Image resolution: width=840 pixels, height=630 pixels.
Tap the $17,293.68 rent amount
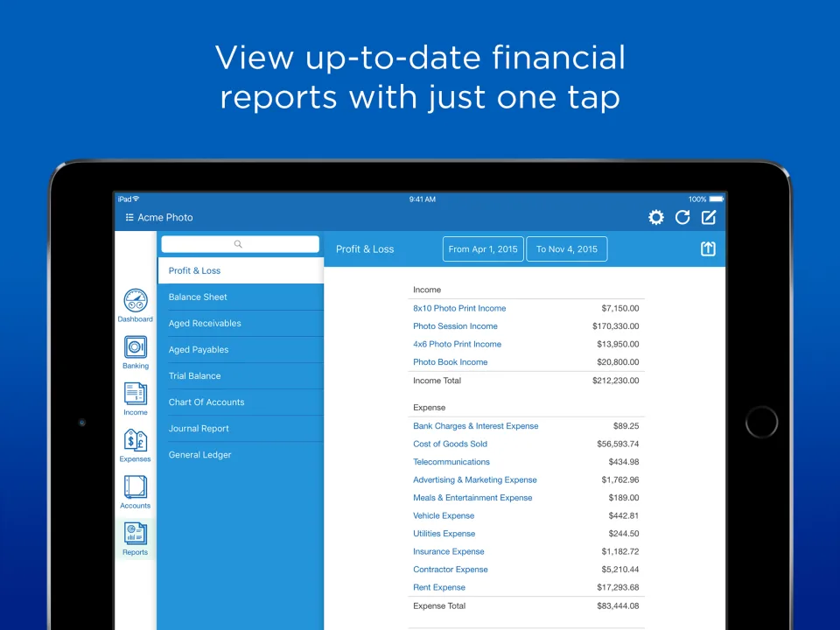pyautogui.click(x=618, y=587)
